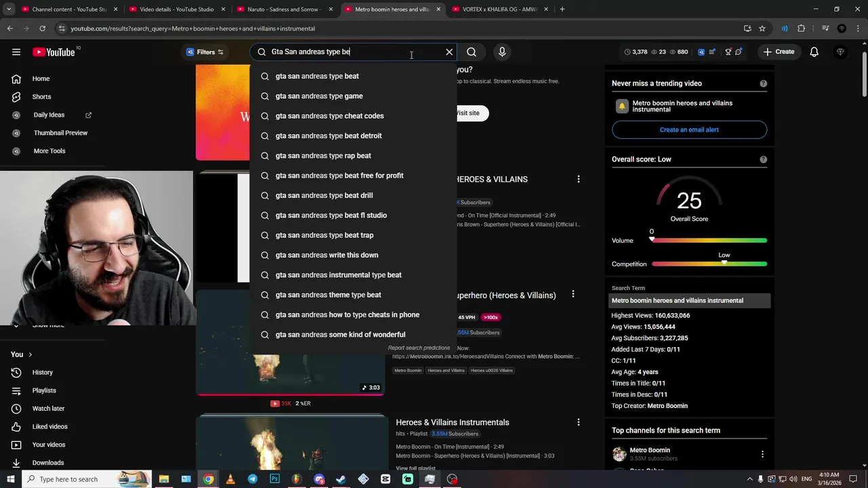
Task: Open three-dot menu for HEROES & VILLAINS result
Action: (x=578, y=179)
